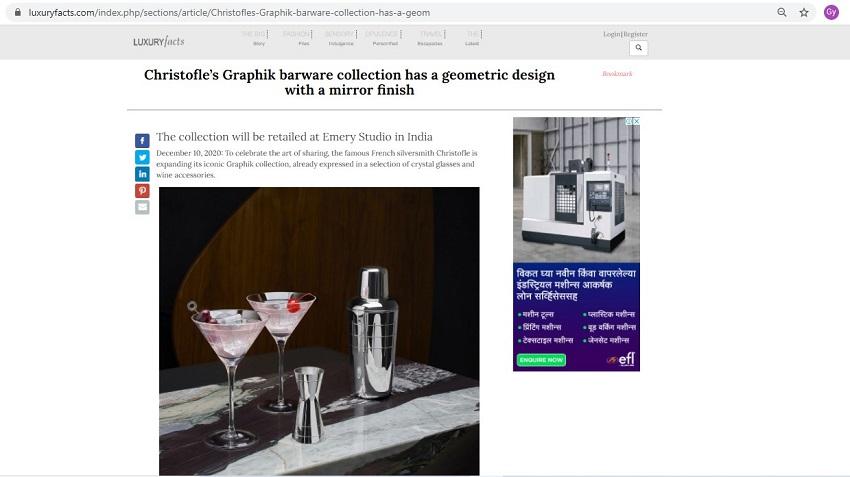Click the Login link
The width and height of the screenshot is (850, 477).
(x=611, y=34)
